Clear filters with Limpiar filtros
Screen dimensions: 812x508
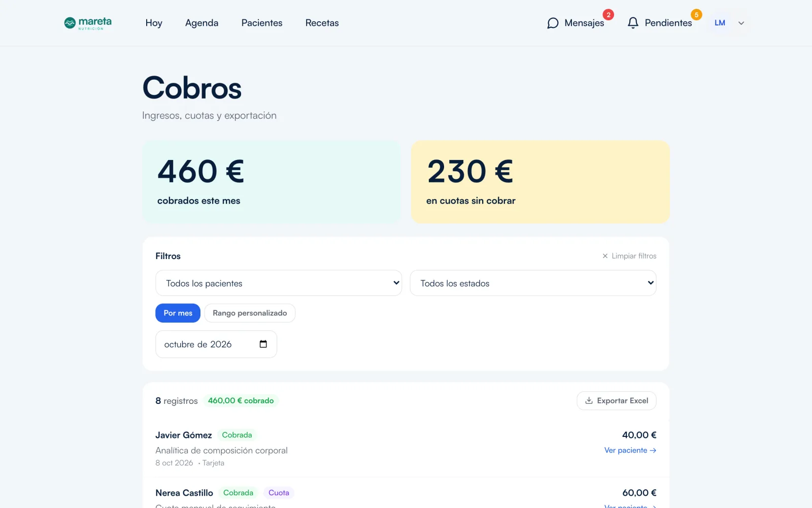(x=629, y=256)
